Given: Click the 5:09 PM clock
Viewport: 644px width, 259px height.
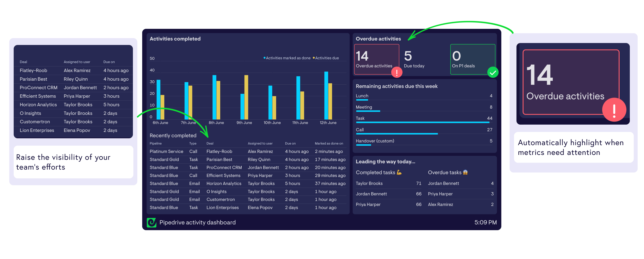Looking at the screenshot, I should point(485,223).
